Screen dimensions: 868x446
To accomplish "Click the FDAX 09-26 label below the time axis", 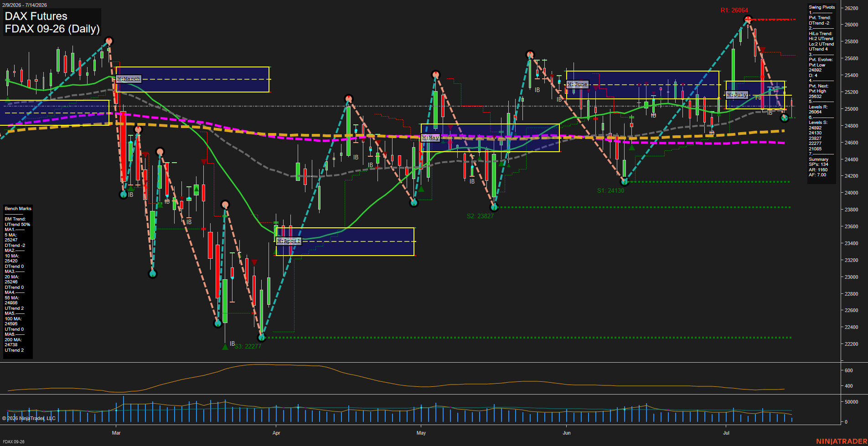I will click(x=14, y=442).
